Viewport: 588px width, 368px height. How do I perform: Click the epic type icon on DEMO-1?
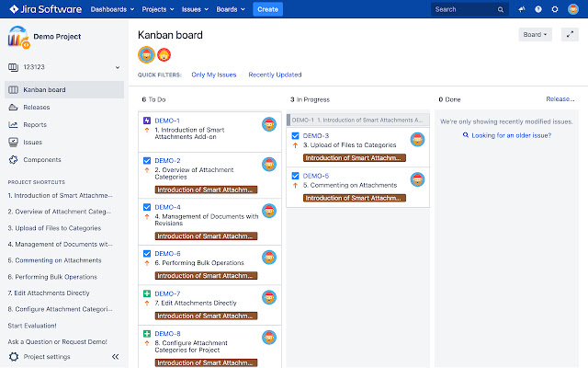tap(147, 121)
